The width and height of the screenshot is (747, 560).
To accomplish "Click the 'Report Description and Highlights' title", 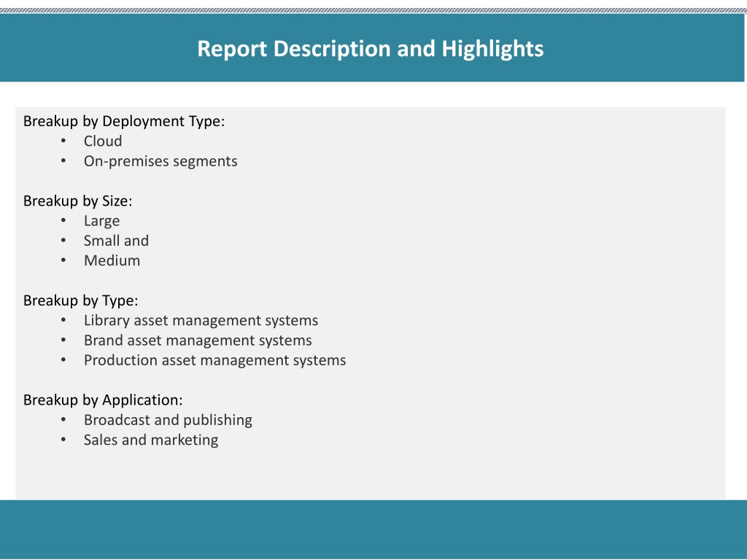I will pyautogui.click(x=370, y=49).
